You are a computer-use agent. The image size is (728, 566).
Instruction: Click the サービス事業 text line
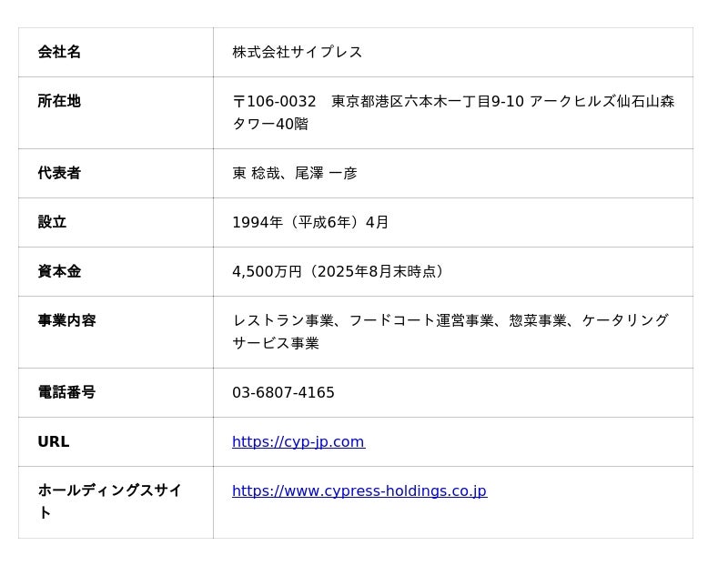click(x=276, y=344)
